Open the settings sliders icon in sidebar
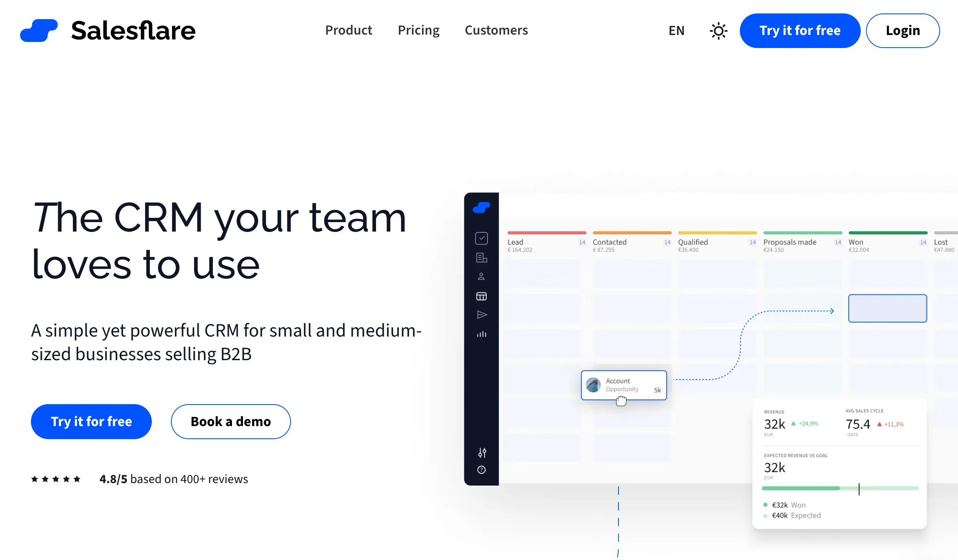 click(x=482, y=453)
